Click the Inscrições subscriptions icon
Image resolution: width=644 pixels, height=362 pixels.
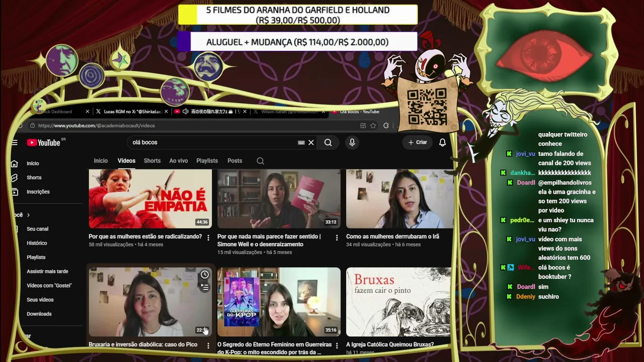pos(15,192)
